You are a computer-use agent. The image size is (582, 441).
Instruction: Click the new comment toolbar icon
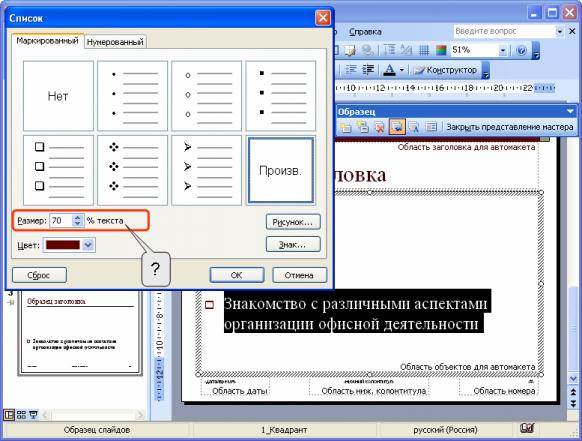pos(351,50)
